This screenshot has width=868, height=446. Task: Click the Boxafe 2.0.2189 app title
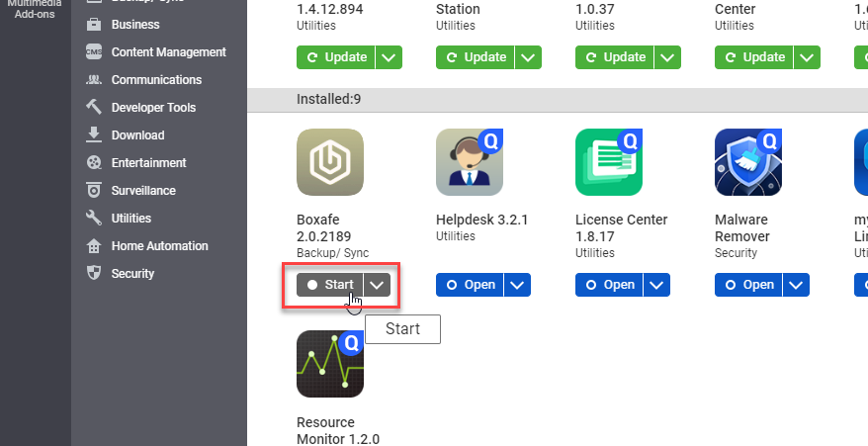click(x=324, y=227)
